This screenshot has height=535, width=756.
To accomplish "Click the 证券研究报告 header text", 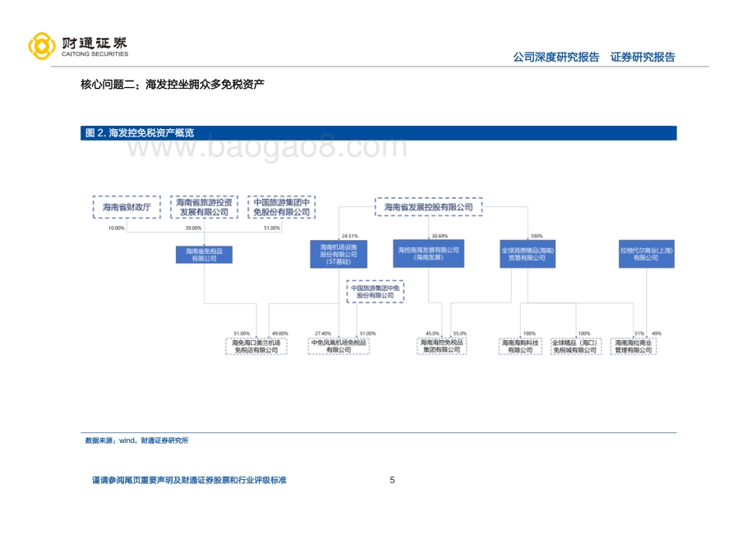I will [643, 57].
